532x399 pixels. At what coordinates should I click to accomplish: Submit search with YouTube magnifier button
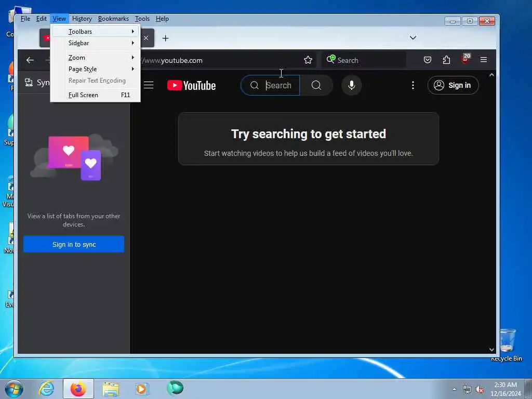(316, 85)
